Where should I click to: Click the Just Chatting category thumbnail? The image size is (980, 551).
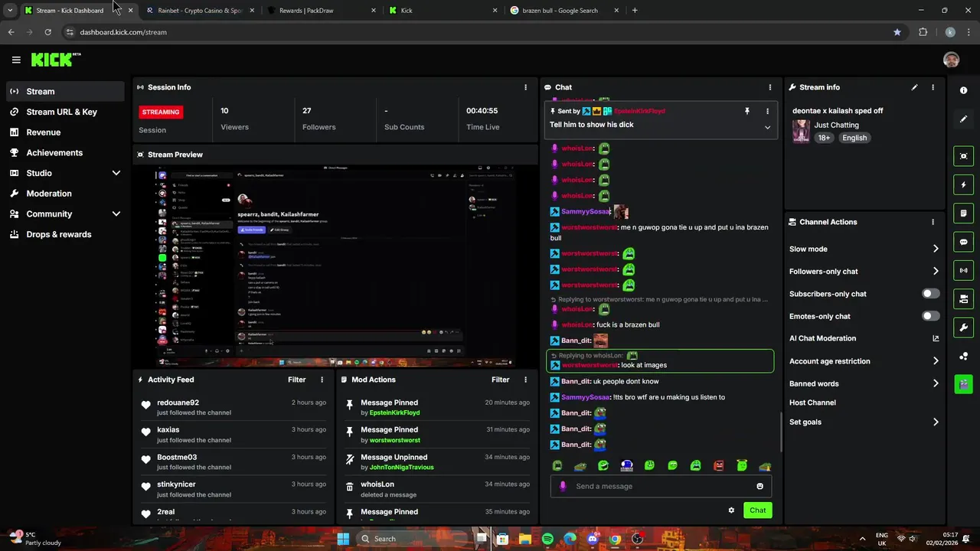pyautogui.click(x=801, y=132)
